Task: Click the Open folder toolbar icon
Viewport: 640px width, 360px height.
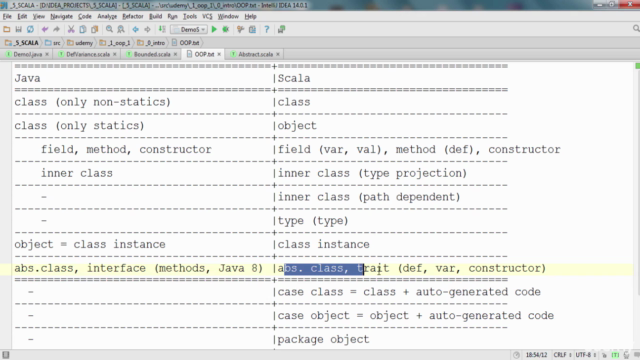Action: [x=7, y=29]
